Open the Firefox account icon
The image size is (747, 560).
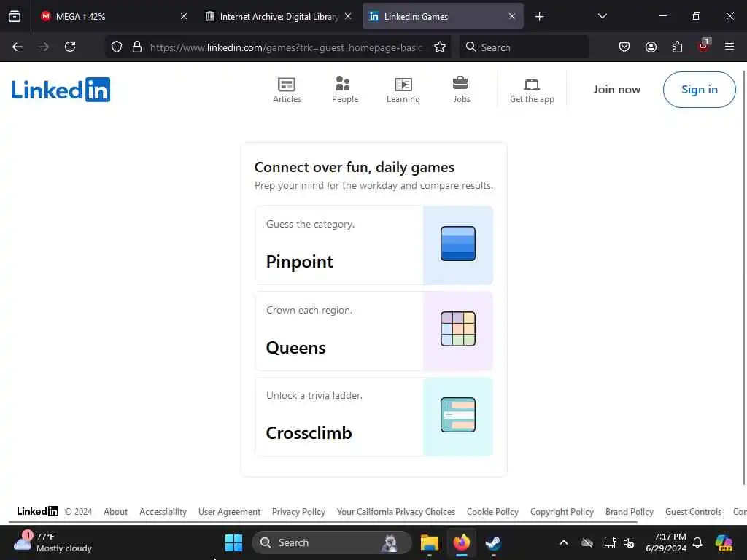point(651,47)
